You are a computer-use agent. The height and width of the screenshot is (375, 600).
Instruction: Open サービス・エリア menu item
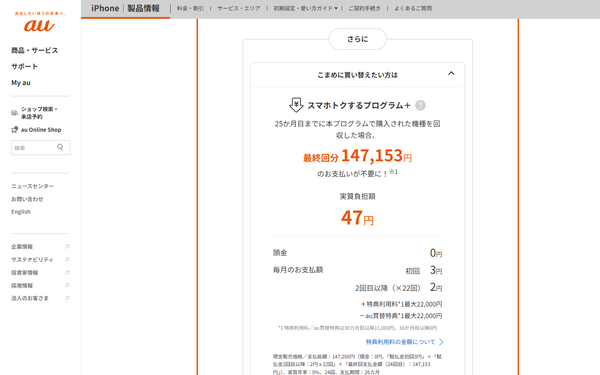[239, 8]
